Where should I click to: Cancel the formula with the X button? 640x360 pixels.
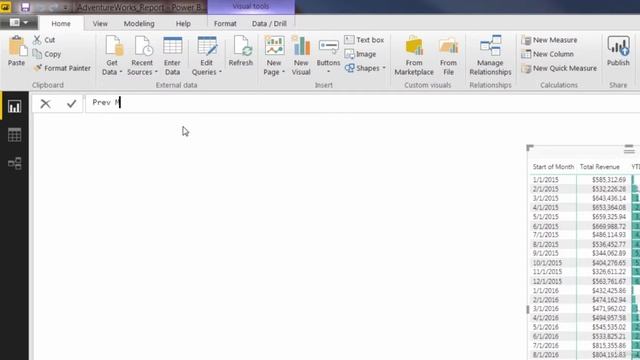click(x=45, y=104)
